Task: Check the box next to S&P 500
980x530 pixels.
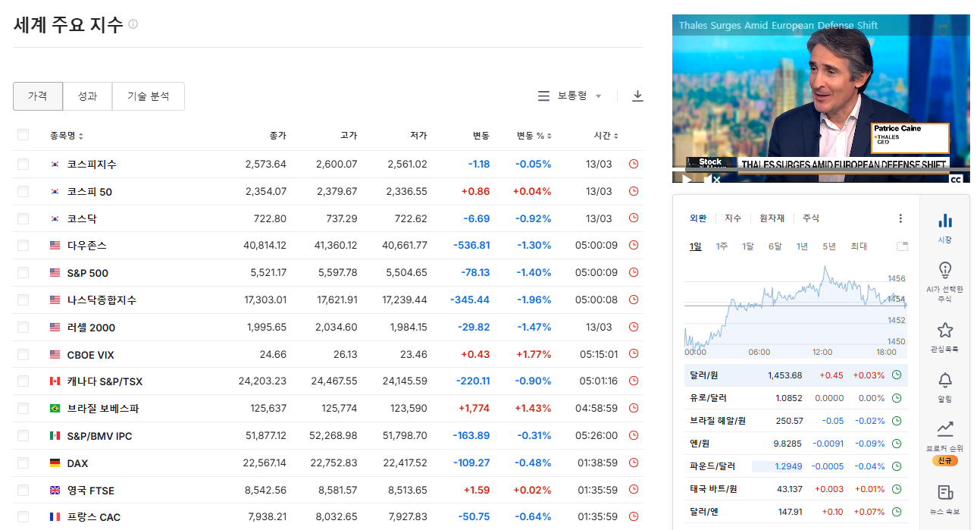Action: click(x=23, y=273)
